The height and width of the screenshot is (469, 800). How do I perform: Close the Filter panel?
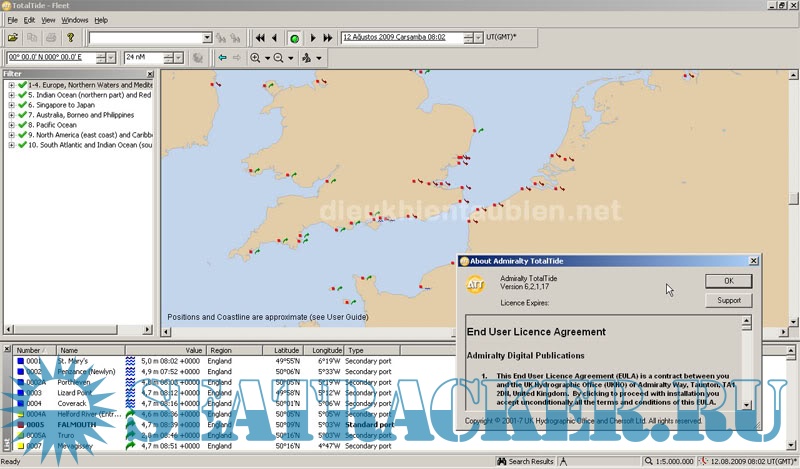[150, 74]
